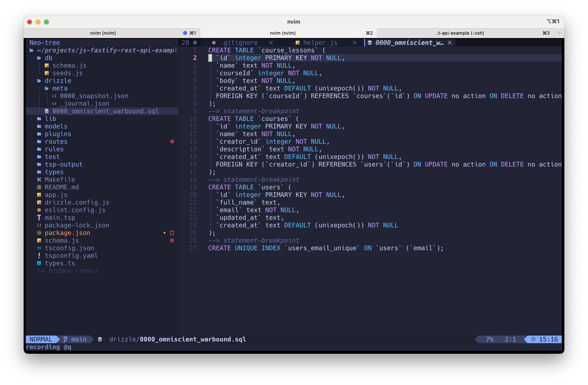
Task: Close the 0000_omniscient_w… buffer tab
Action: pyautogui.click(x=450, y=43)
